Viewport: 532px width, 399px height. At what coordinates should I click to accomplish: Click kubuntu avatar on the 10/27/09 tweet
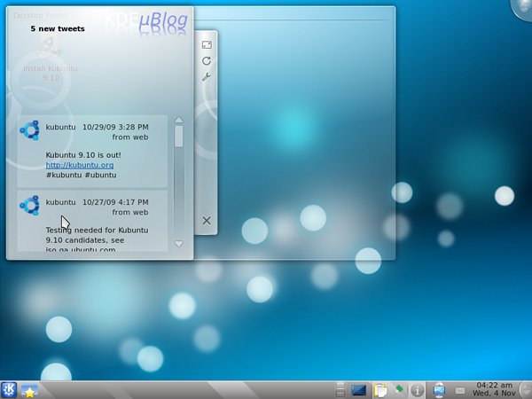pyautogui.click(x=29, y=206)
